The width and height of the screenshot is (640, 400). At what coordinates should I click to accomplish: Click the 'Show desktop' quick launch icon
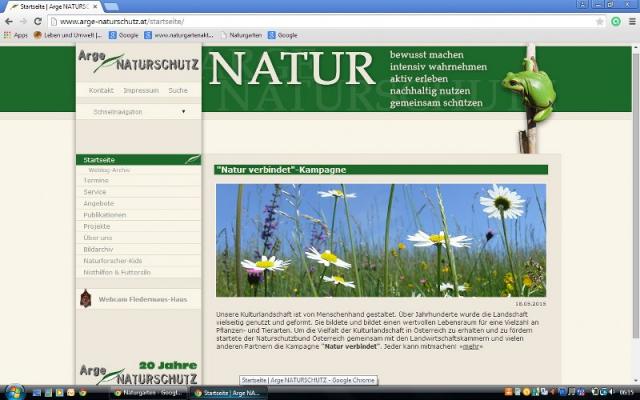click(37, 393)
